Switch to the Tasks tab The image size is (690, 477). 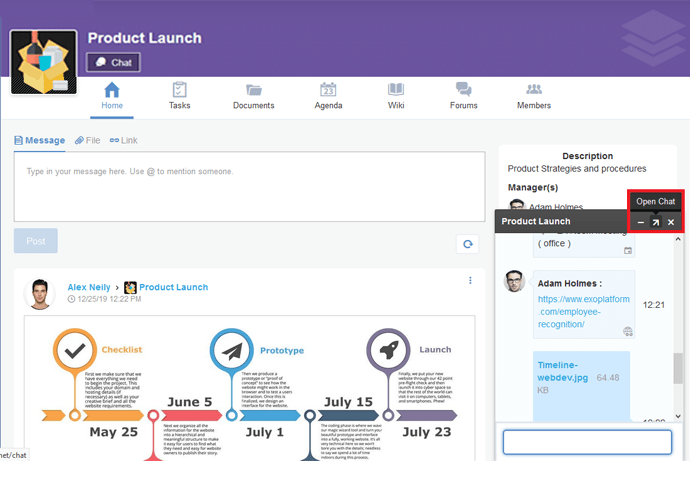click(x=180, y=96)
